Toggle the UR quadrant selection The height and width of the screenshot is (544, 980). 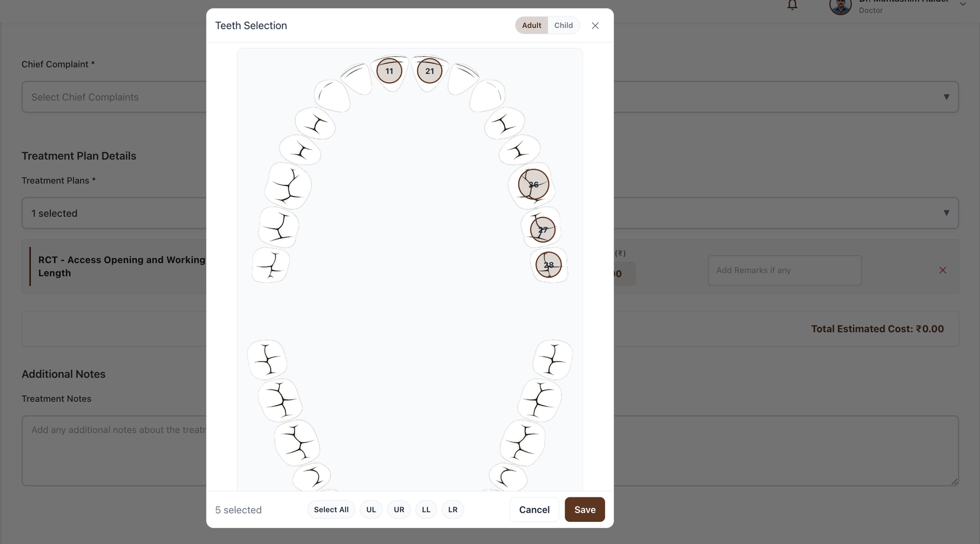click(399, 510)
